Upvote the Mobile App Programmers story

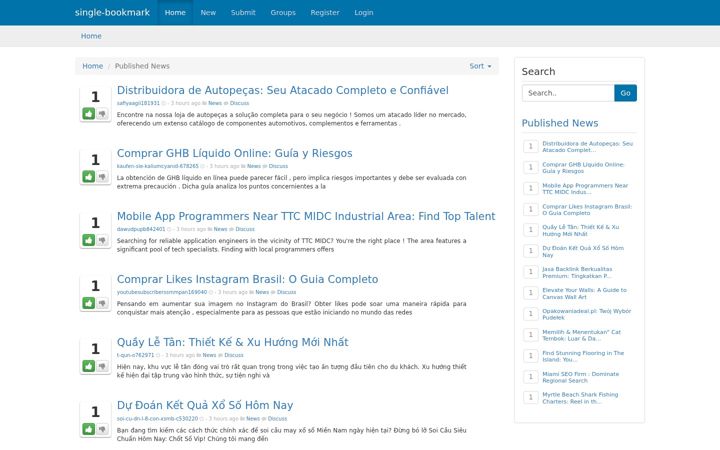point(89,240)
